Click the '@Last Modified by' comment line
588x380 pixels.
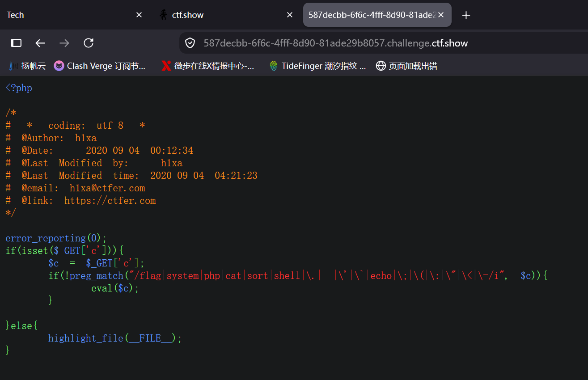click(x=94, y=163)
